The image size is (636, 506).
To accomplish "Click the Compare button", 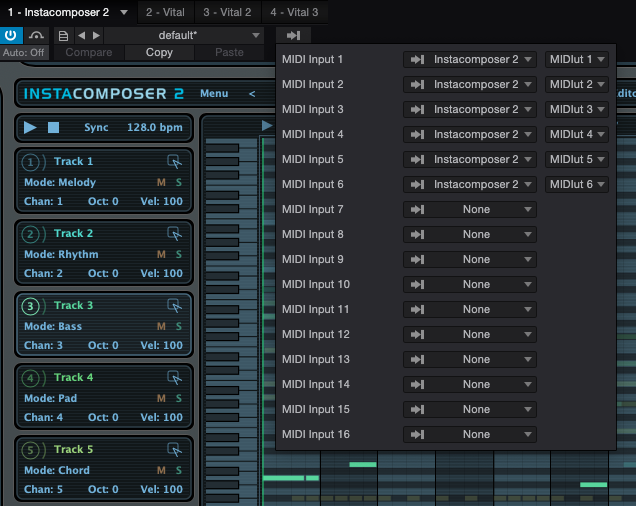I will point(89,53).
